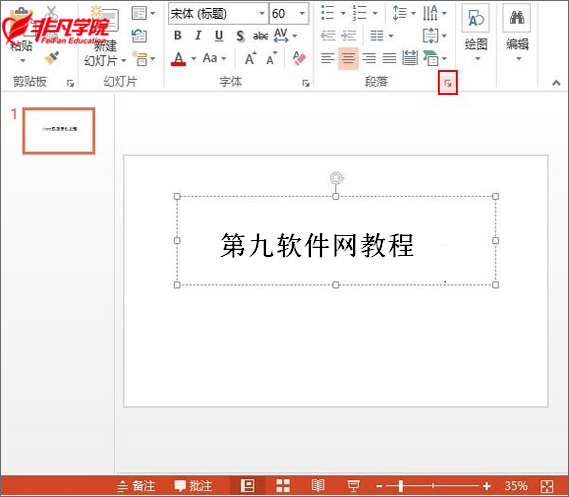Clear all formatting with eraser icon

pyautogui.click(x=299, y=58)
